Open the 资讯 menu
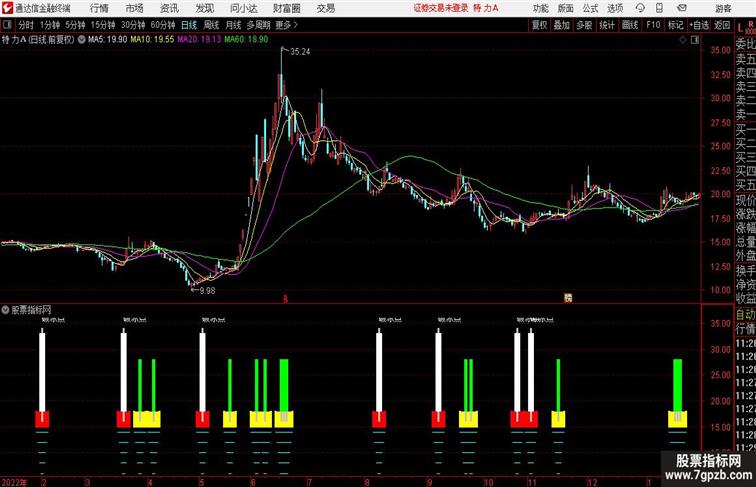The height and width of the screenshot is (487, 756). (169, 8)
